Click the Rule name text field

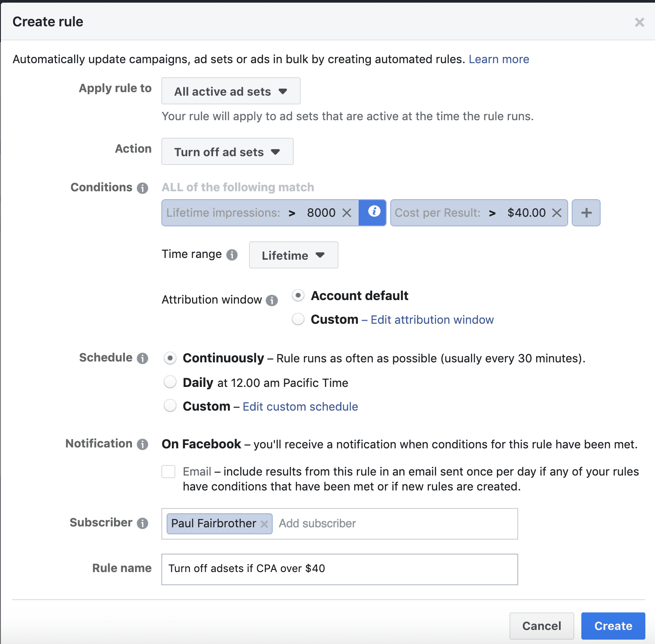[x=340, y=569]
